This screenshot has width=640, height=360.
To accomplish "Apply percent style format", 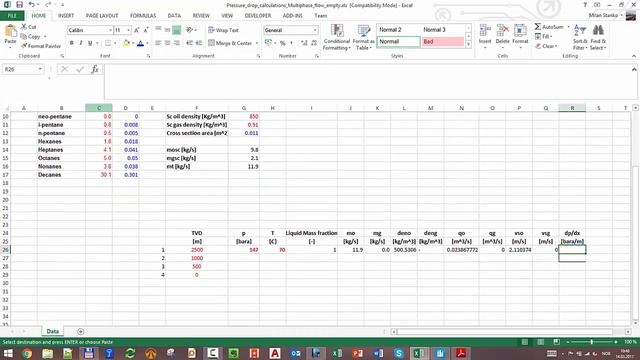I will click(x=282, y=43).
